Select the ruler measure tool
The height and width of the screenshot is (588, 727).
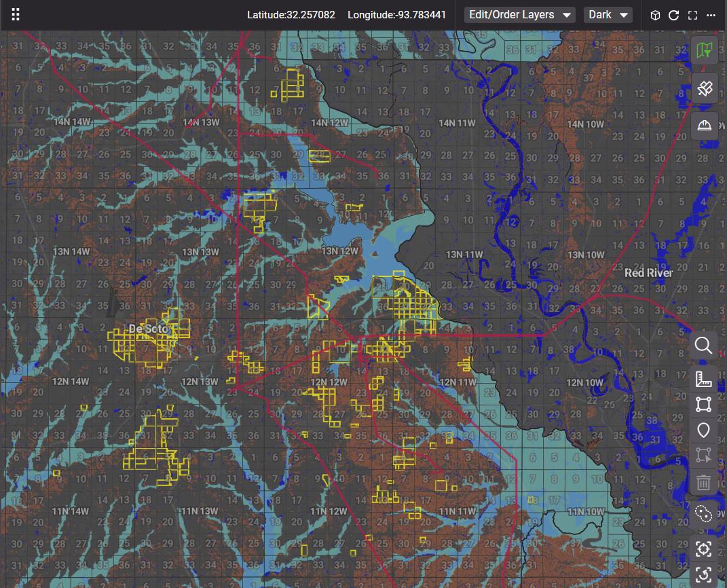(x=704, y=380)
